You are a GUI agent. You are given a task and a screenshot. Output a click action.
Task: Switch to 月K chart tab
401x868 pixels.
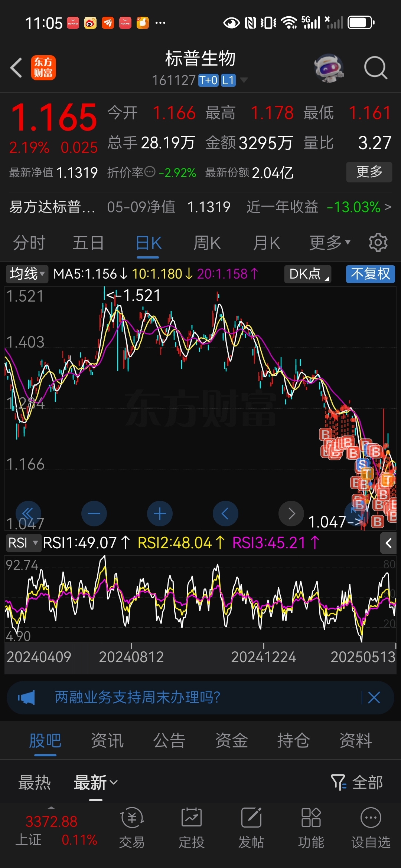pos(267,243)
